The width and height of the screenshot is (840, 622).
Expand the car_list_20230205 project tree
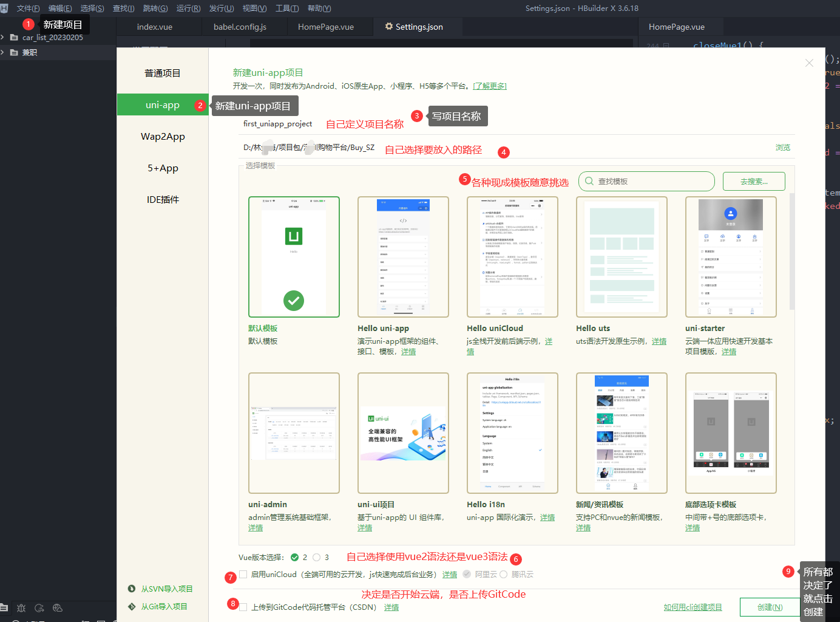coord(3,37)
